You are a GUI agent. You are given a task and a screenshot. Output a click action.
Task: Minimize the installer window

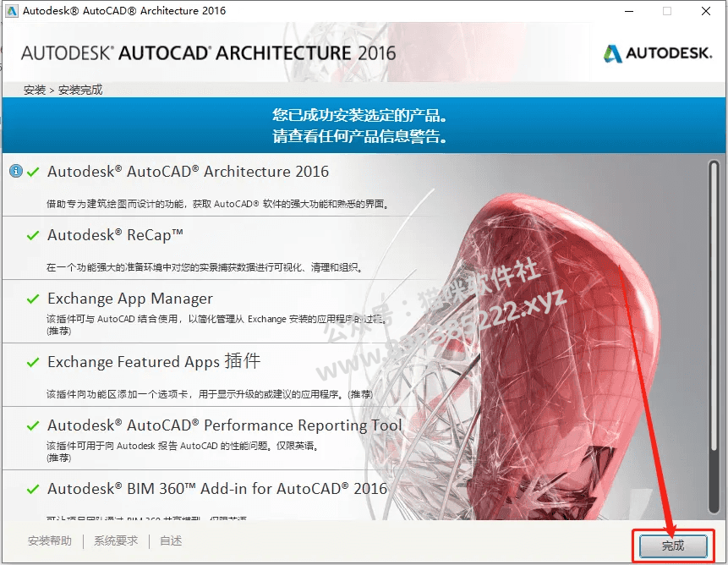pyautogui.click(x=629, y=11)
